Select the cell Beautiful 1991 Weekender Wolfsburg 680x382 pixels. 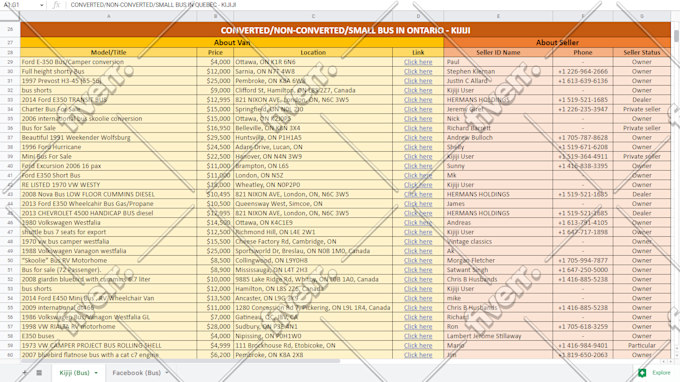point(108,137)
